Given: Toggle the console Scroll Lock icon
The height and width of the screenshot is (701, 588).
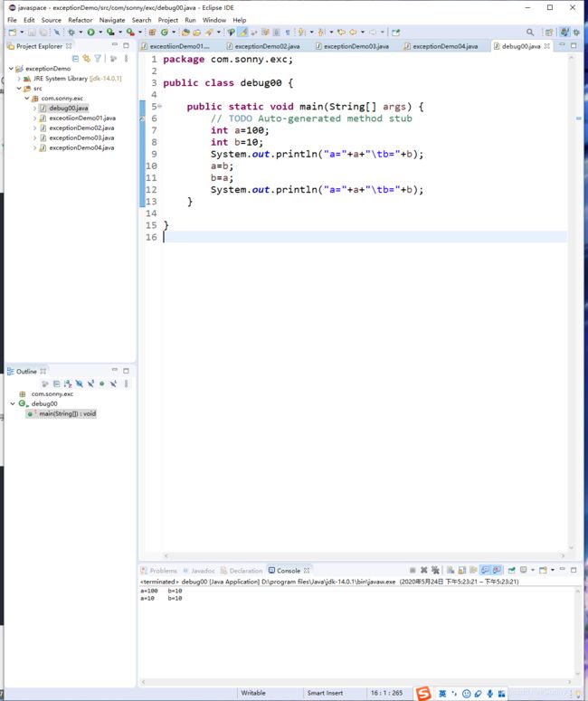Looking at the screenshot, I should click(x=462, y=570).
